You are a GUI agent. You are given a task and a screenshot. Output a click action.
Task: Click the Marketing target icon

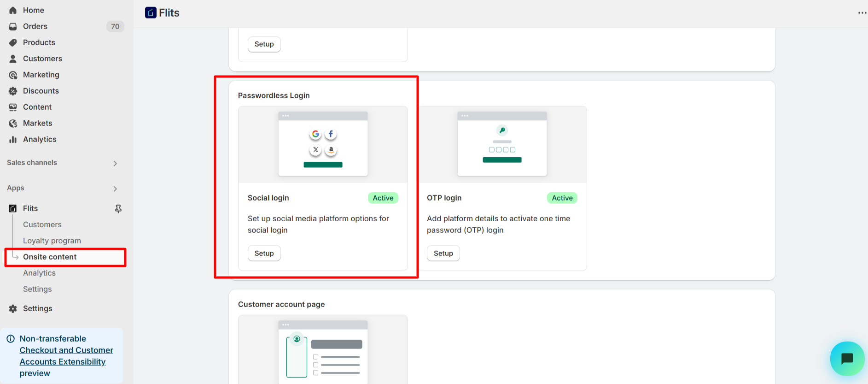13,75
